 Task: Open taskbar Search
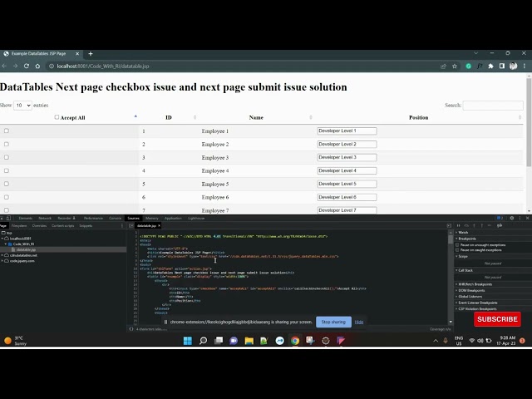tap(203, 340)
